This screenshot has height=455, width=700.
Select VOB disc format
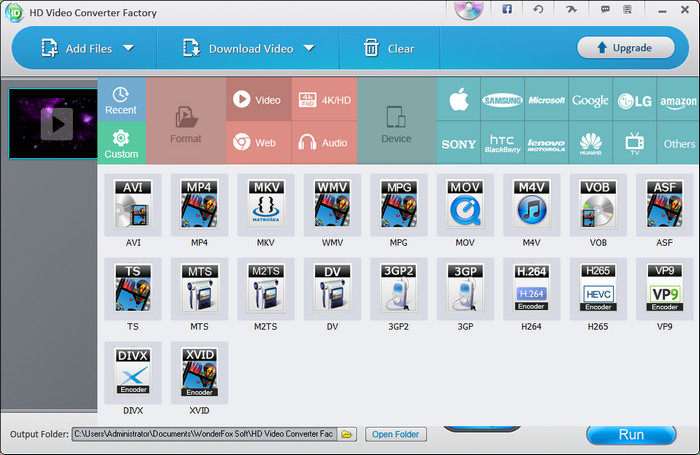pyautogui.click(x=598, y=205)
